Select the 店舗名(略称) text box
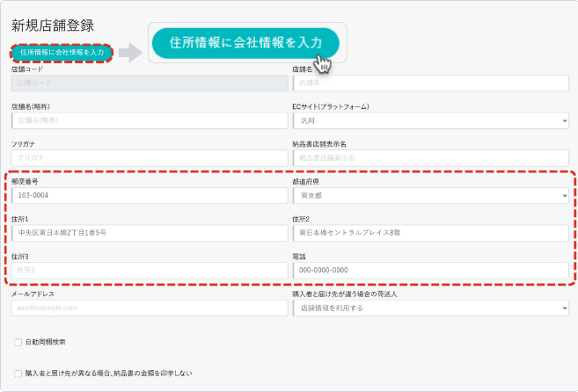This screenshot has height=392, width=578. tap(150, 120)
